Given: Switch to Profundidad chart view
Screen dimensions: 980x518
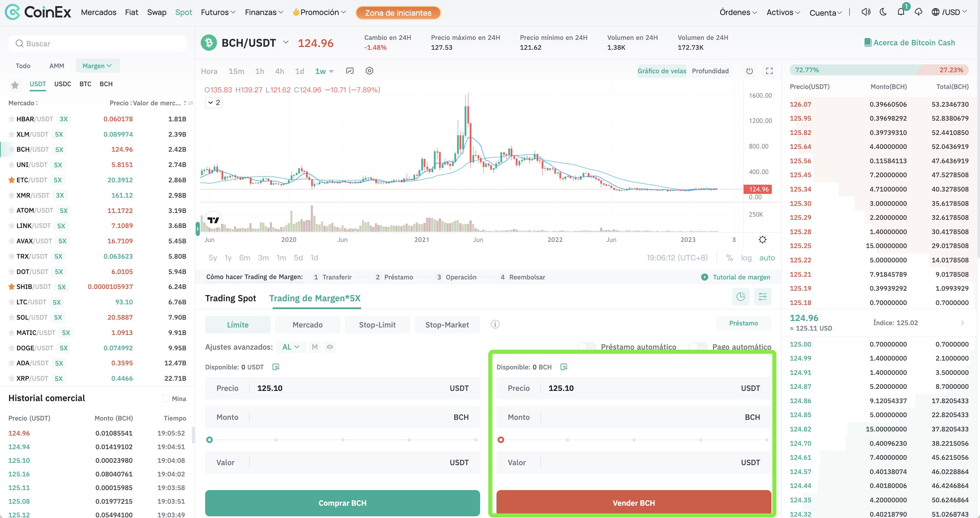Looking at the screenshot, I should [710, 71].
